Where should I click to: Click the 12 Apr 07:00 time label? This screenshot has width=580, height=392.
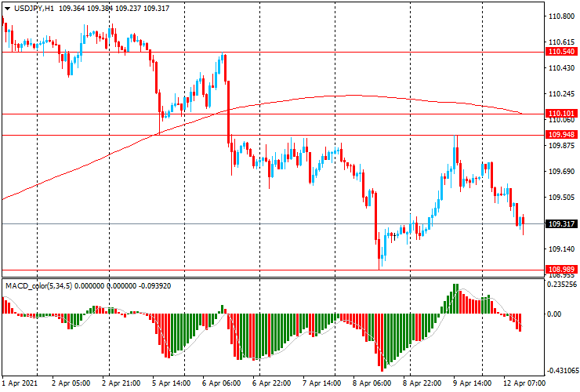(524, 383)
